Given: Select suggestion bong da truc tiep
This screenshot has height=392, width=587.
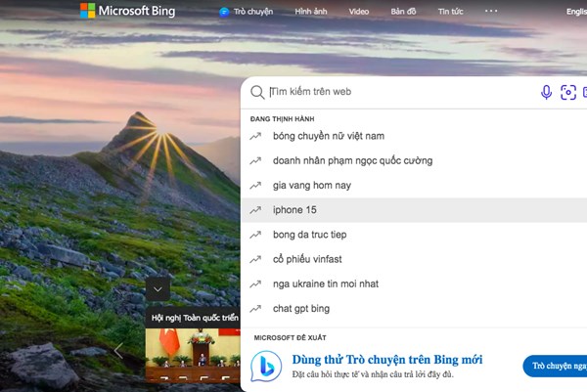Looking at the screenshot, I should coord(414,235).
